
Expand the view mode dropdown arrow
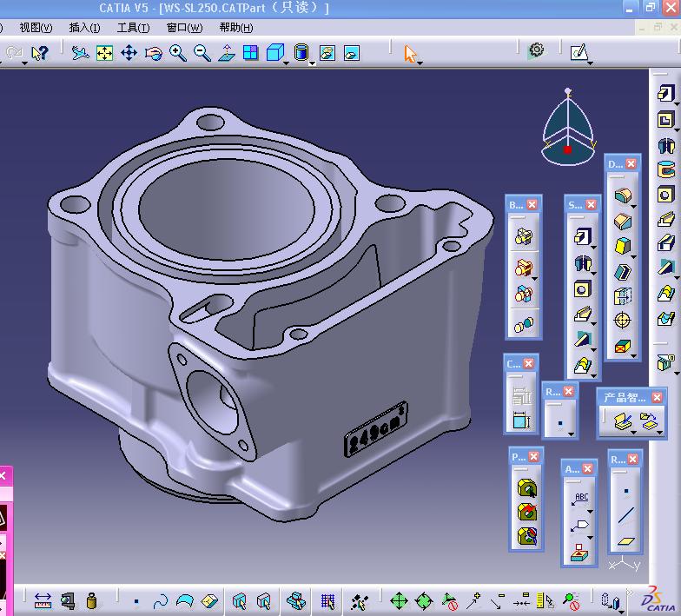point(313,63)
